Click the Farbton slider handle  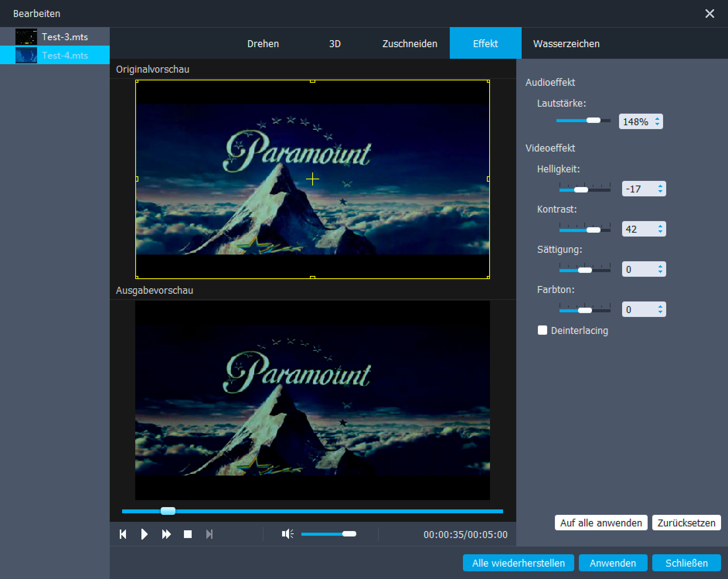click(585, 310)
